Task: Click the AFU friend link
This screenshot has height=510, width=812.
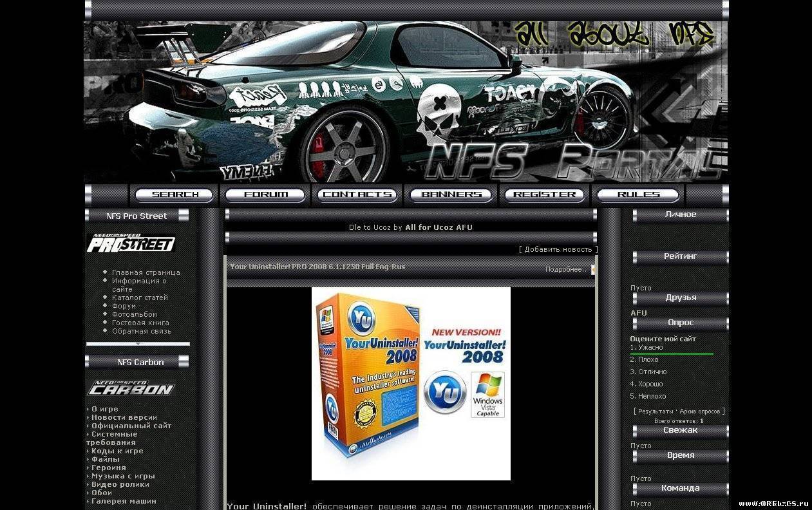Action: click(x=639, y=313)
